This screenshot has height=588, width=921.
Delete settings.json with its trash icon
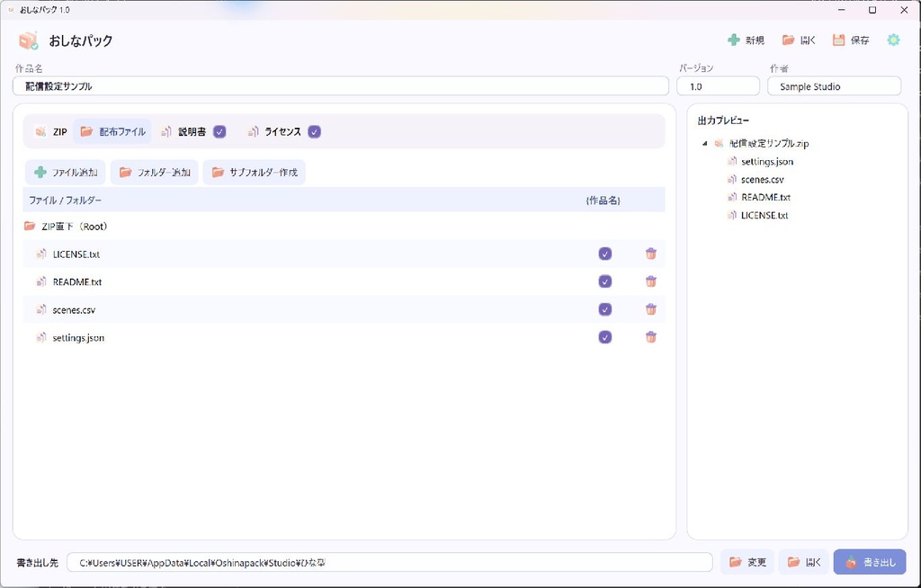[x=651, y=337]
